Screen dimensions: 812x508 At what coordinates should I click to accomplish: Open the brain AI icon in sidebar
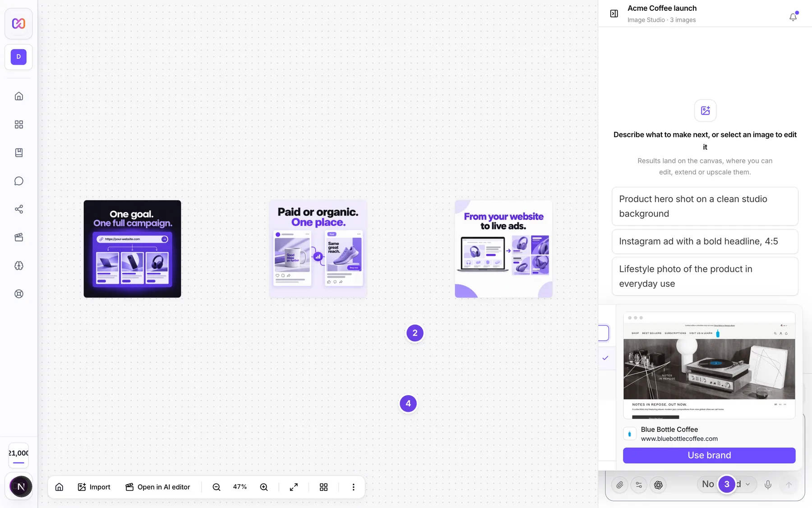pyautogui.click(x=18, y=266)
